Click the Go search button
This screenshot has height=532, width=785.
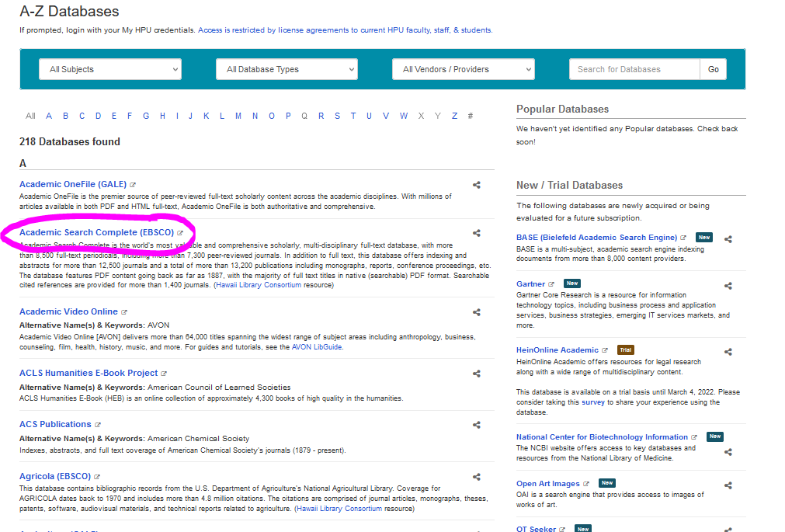pyautogui.click(x=714, y=69)
